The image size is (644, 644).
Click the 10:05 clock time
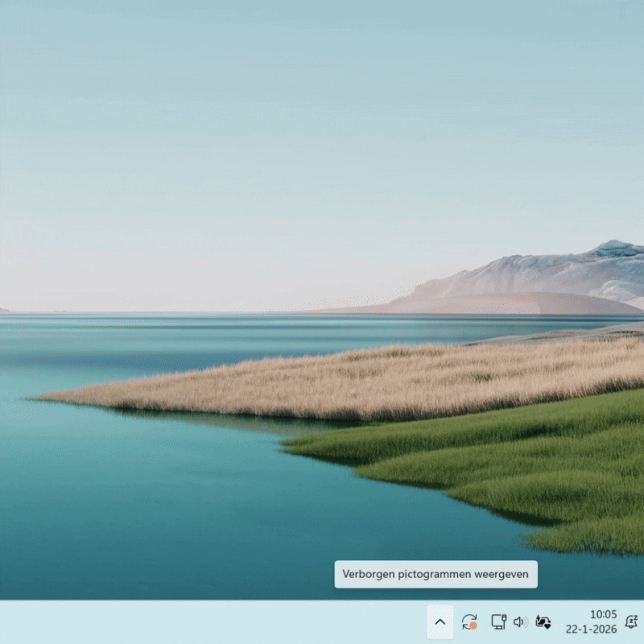[603, 614]
